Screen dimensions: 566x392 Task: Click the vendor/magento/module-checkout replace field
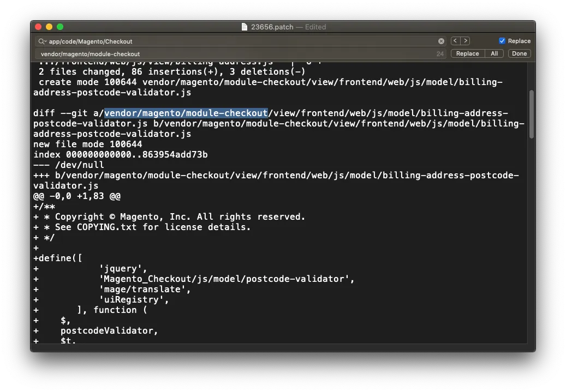coord(164,53)
